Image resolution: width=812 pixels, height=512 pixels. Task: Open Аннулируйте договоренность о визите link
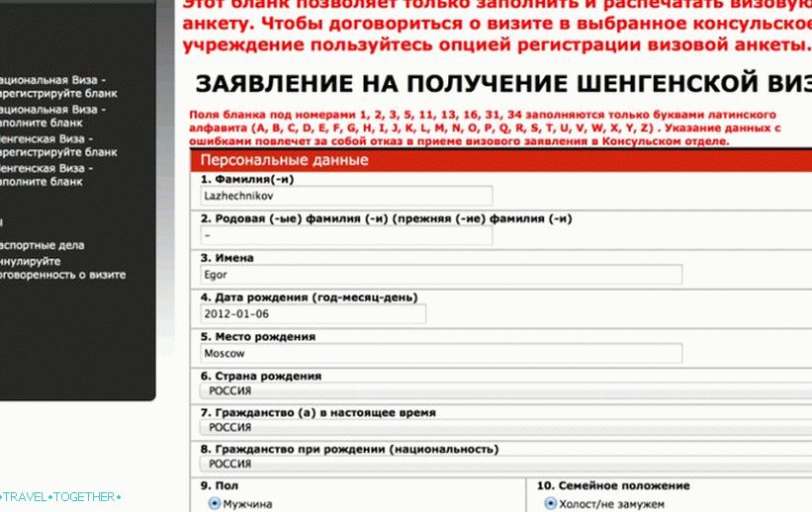[62, 268]
